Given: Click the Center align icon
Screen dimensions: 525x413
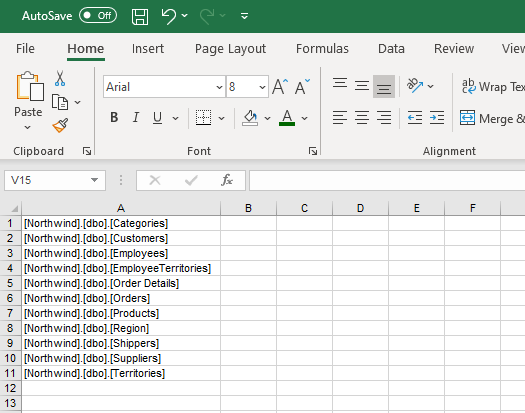Looking at the screenshot, I should [362, 118].
